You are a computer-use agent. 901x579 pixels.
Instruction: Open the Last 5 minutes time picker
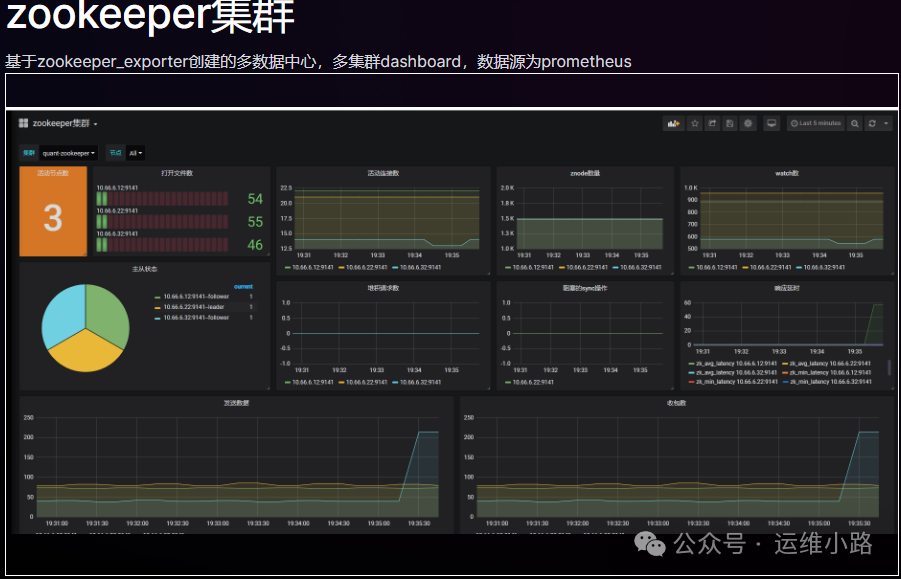point(816,123)
